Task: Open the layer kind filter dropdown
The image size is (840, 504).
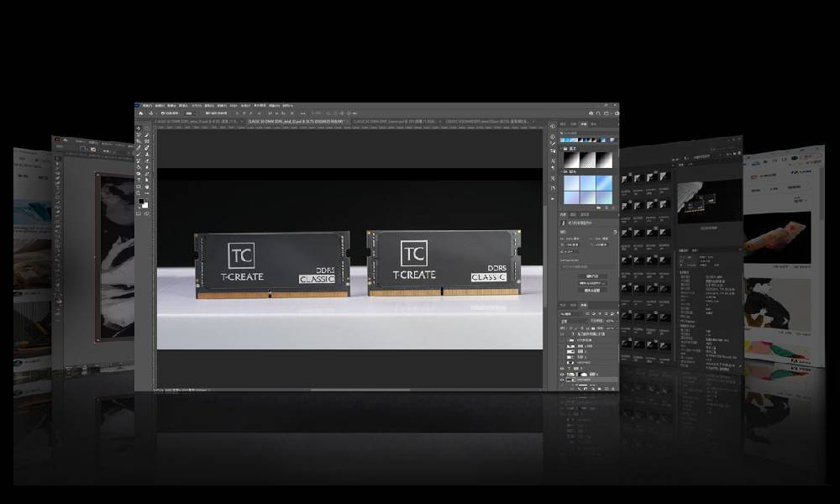Action: 572,314
